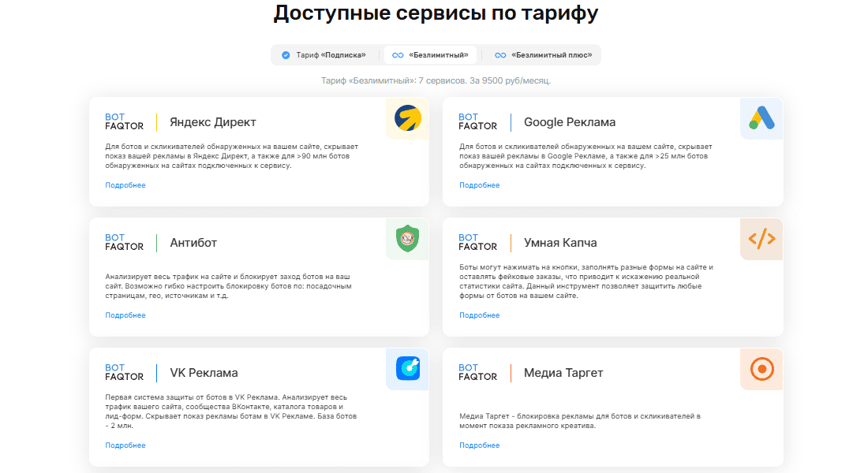Image resolution: width=868 pixels, height=473 pixels.
Task: Click the Google Реклама card title
Action: [570, 122]
